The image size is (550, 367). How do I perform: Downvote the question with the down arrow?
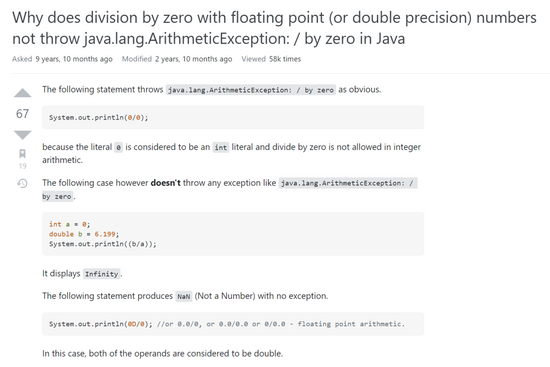point(22,134)
